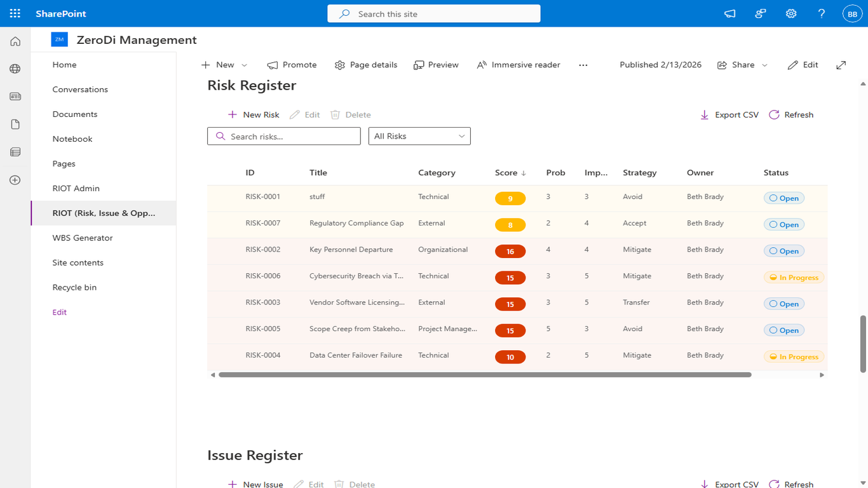The image size is (868, 488).
Task: Export risks using the CSV download icon
Action: click(704, 115)
